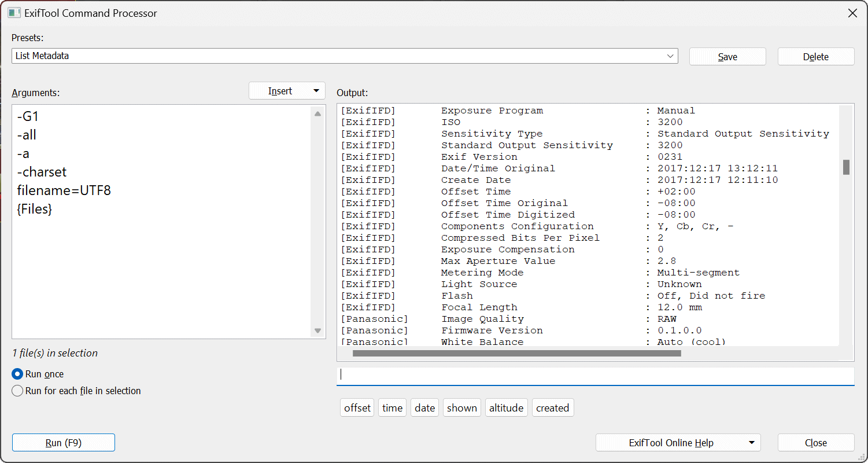Run the command with Run (F9)
The width and height of the screenshot is (868, 463).
[64, 443]
